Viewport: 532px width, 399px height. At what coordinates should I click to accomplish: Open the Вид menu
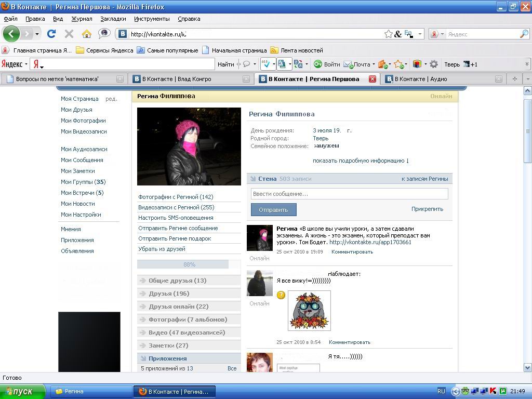58,19
